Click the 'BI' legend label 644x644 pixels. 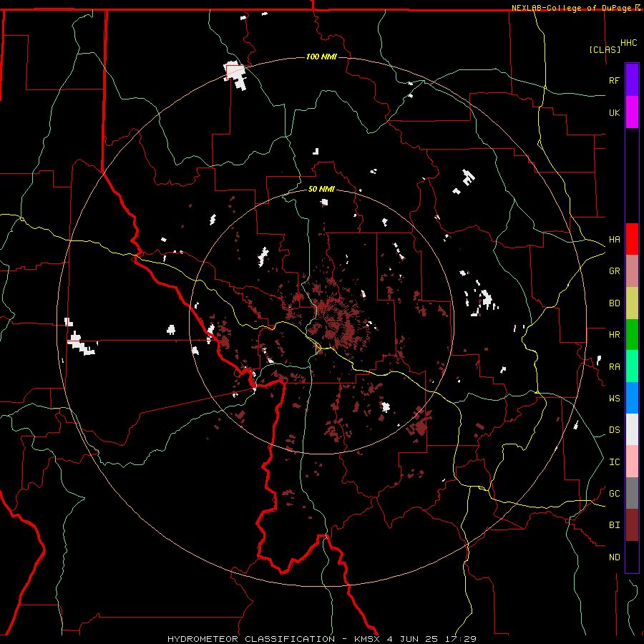614,525
